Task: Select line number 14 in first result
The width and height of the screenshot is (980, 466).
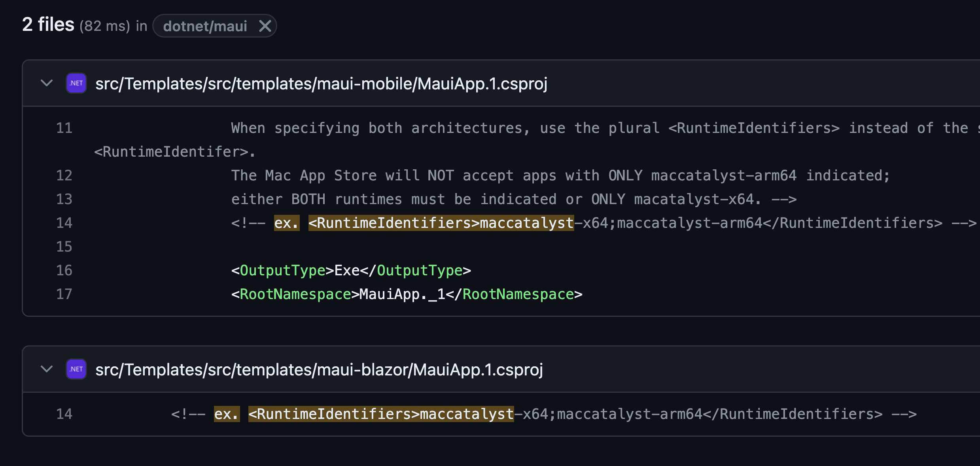Action: pos(64,223)
